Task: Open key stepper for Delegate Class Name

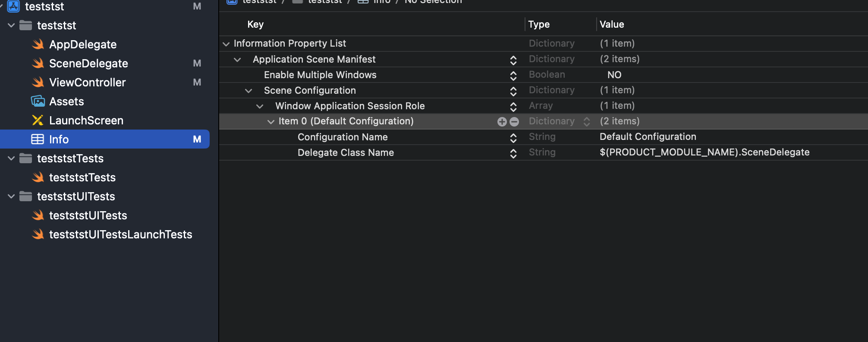Action: point(513,153)
